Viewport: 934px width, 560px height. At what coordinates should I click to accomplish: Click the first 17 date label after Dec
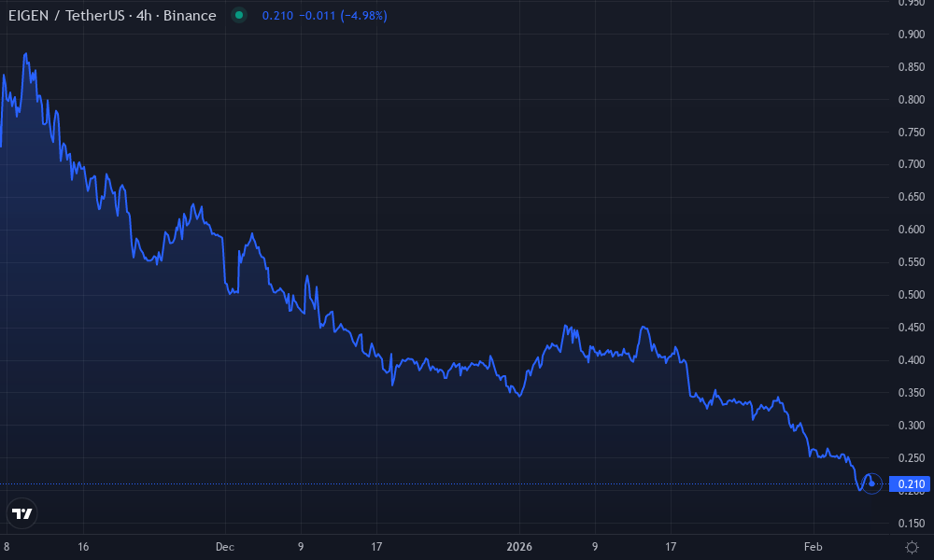pos(376,547)
